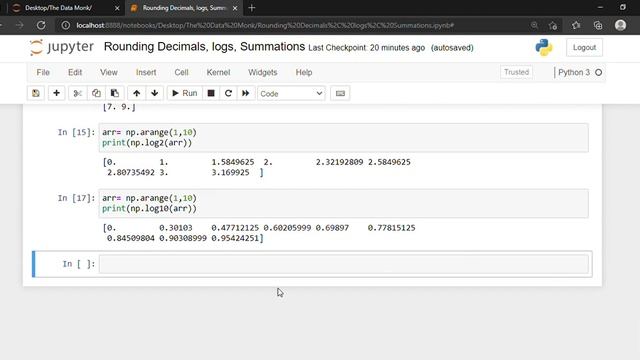Interrupt the kernel with the stop icon
The width and height of the screenshot is (640, 360).
pos(211,93)
